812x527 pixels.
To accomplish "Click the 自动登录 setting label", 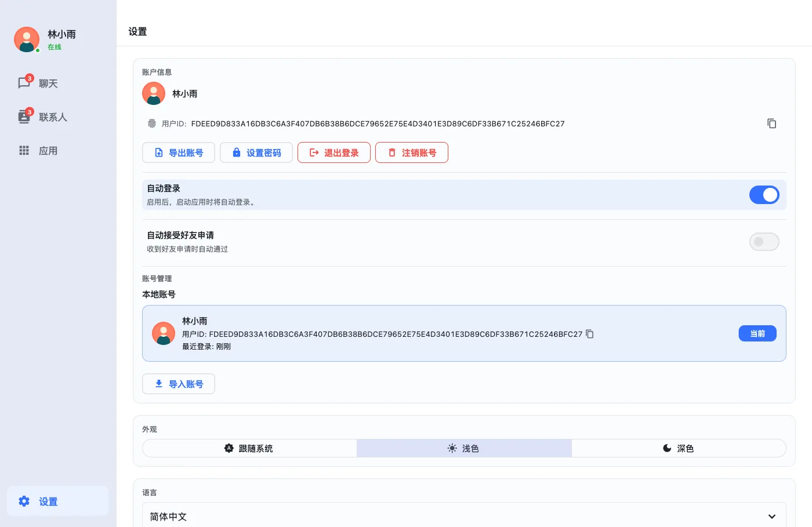I will (164, 188).
